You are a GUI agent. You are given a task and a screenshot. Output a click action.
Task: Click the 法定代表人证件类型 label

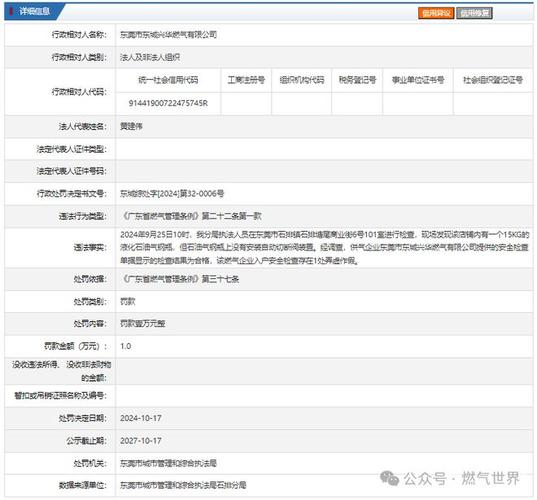pyautogui.click(x=72, y=149)
